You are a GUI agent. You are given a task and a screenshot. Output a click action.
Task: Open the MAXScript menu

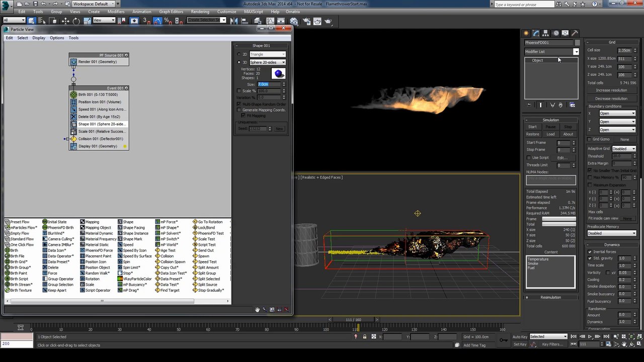[x=254, y=12]
